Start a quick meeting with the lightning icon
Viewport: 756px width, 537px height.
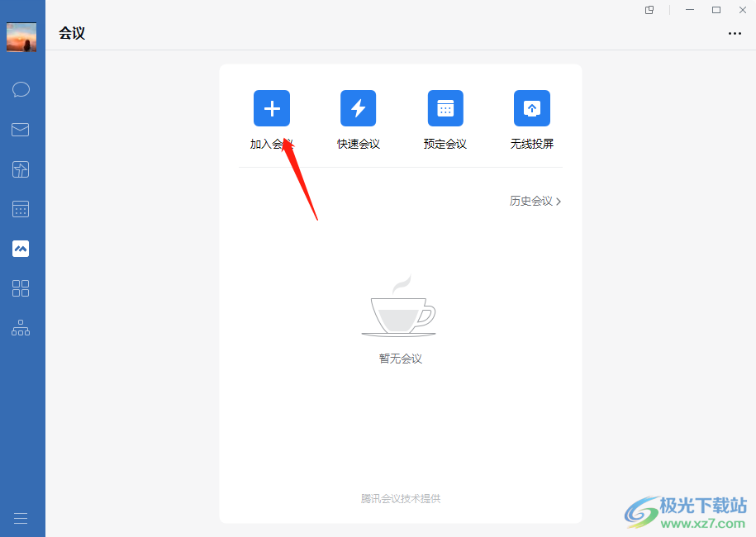(x=358, y=108)
